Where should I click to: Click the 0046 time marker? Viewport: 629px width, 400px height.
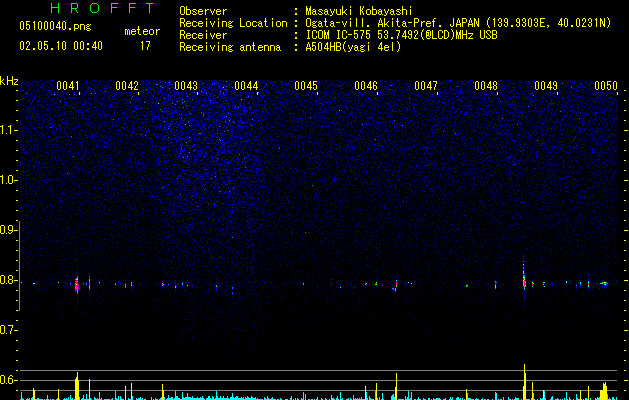366,86
